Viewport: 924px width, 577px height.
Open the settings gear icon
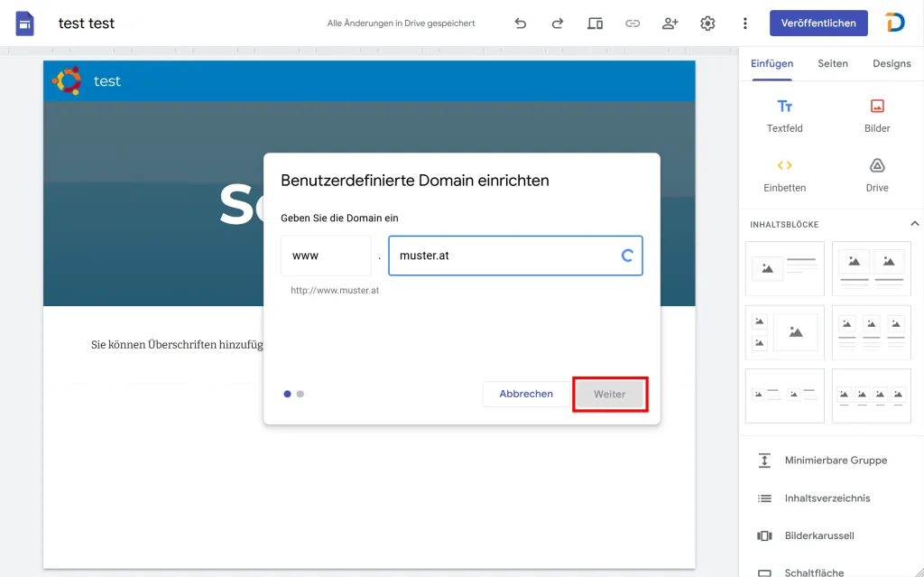click(x=707, y=23)
